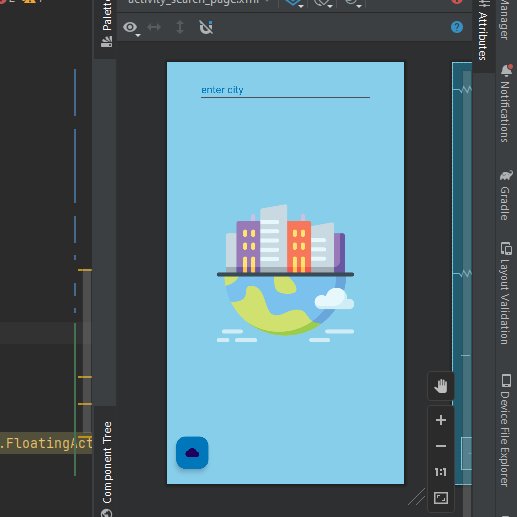The height and width of the screenshot is (517, 517).
Task: Open the Notifications tool window
Action: (x=506, y=103)
